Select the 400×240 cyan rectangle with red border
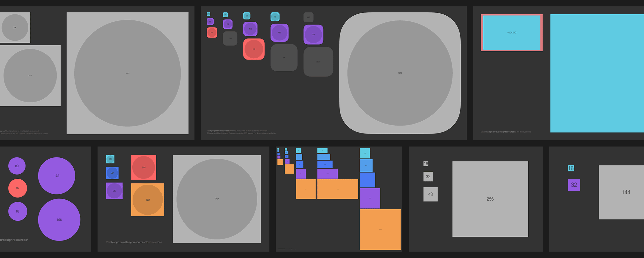This screenshot has height=258, width=644. 512,32
